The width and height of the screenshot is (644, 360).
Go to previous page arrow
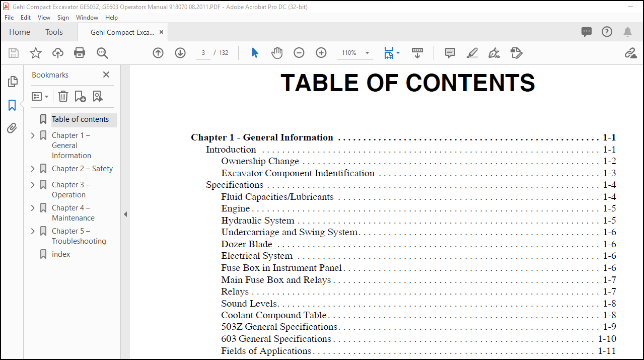click(x=158, y=53)
